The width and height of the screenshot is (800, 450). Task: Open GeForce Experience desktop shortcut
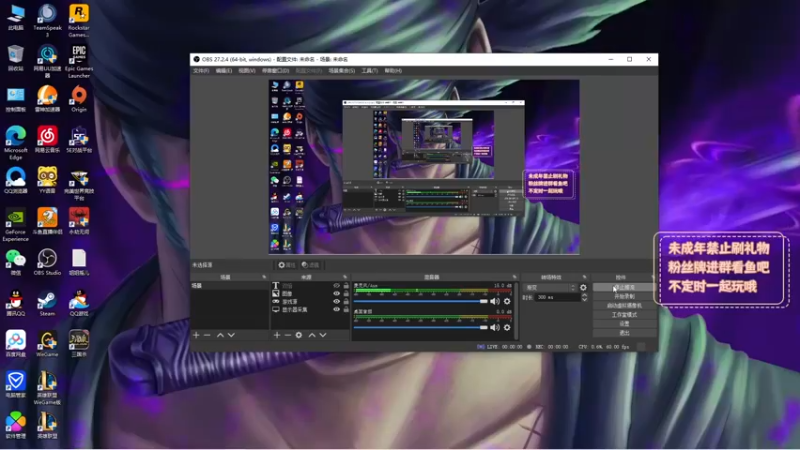click(16, 224)
